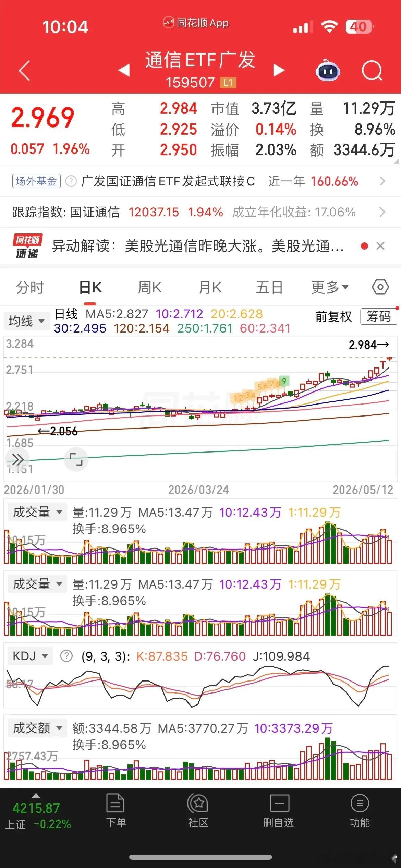Open chart settings hexagon icon
401x868 pixels.
click(380, 287)
